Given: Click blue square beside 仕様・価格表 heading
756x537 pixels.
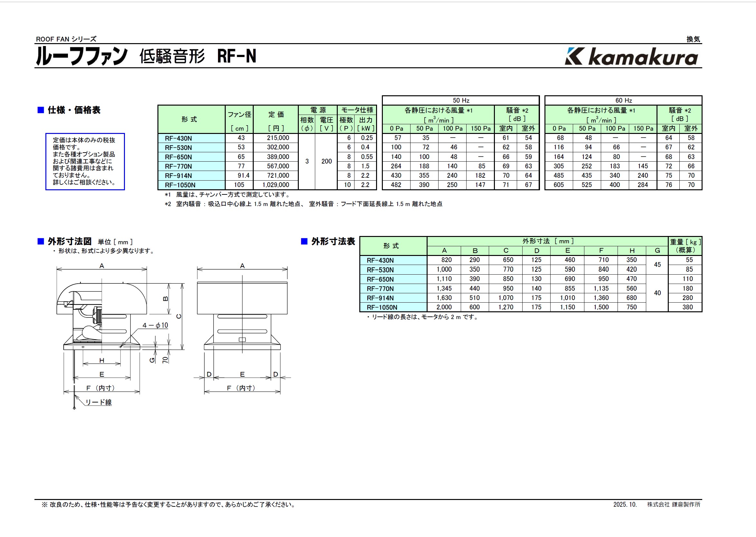Looking at the screenshot, I should [x=41, y=110].
